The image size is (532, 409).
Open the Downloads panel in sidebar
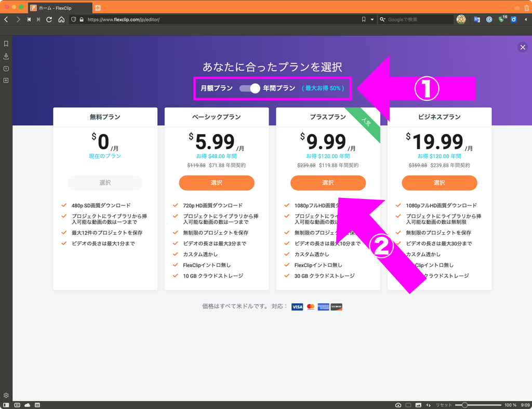6,56
